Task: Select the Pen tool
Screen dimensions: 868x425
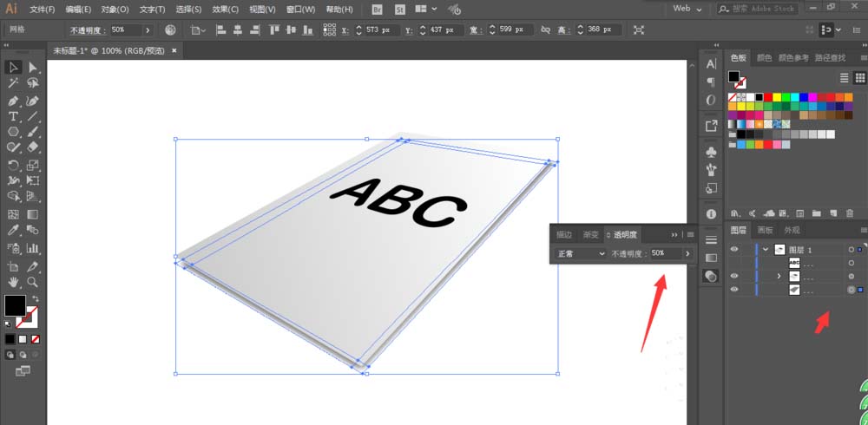Action: [14, 101]
